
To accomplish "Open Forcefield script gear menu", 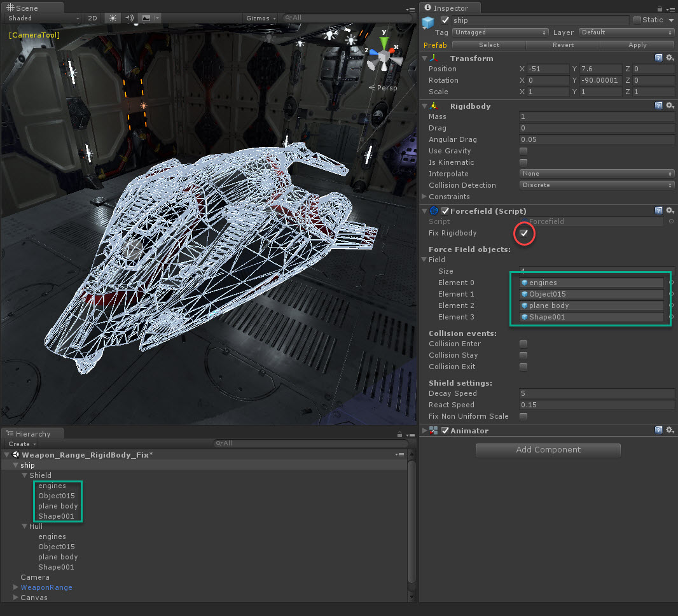I will click(x=670, y=211).
